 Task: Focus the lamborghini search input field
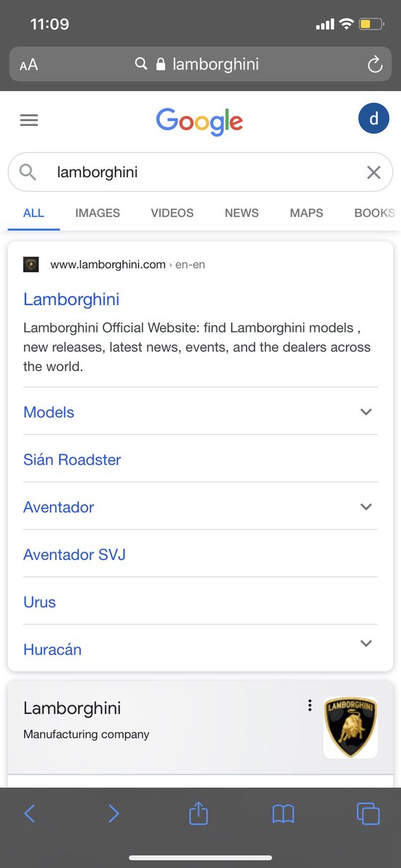tap(200, 172)
